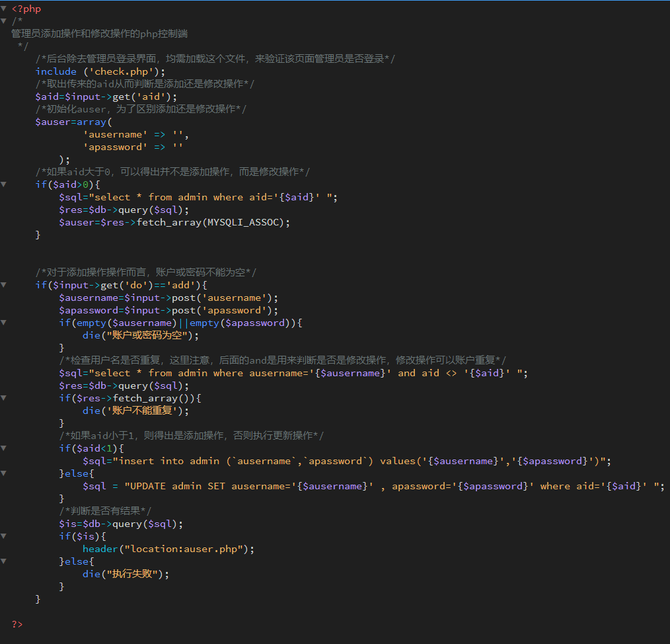670x644 pixels.
Task: Click the comment 判断是否有结果
Action: [x=105, y=512]
